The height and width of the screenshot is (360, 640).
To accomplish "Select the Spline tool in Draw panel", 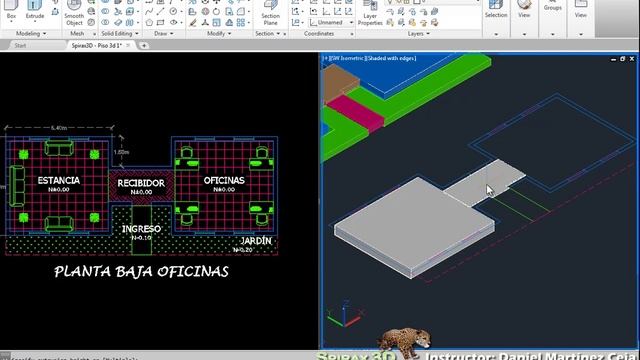I will pyautogui.click(x=149, y=11).
